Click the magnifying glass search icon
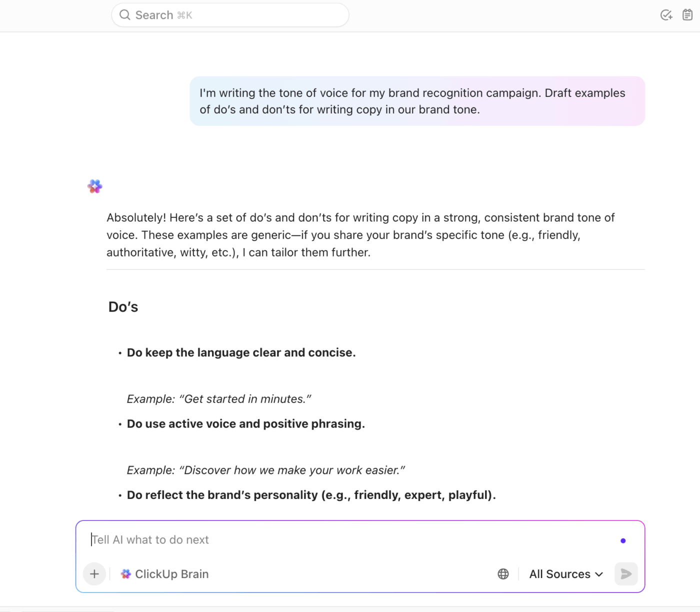 pos(125,15)
